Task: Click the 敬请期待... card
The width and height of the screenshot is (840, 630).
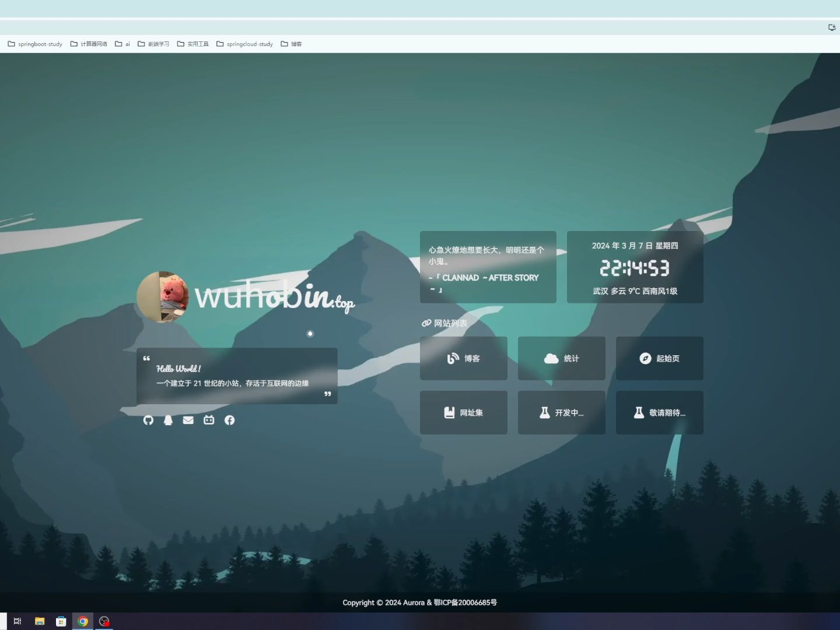Action: click(x=660, y=412)
